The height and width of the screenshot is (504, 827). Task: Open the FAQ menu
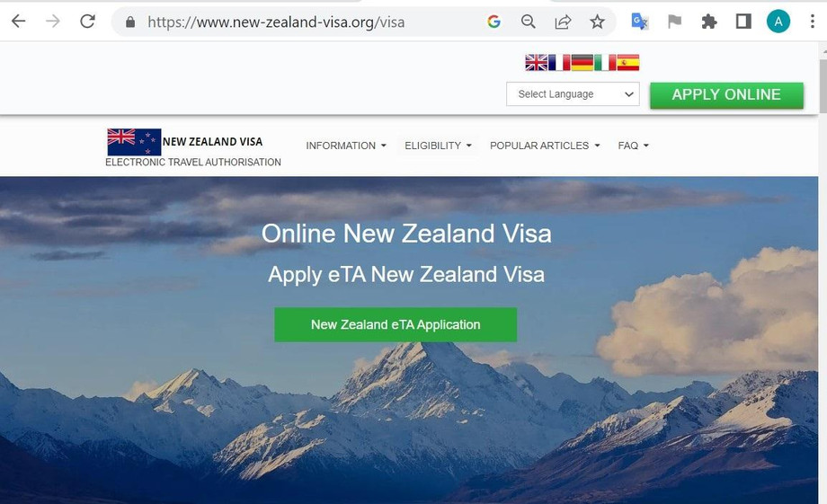(x=633, y=146)
